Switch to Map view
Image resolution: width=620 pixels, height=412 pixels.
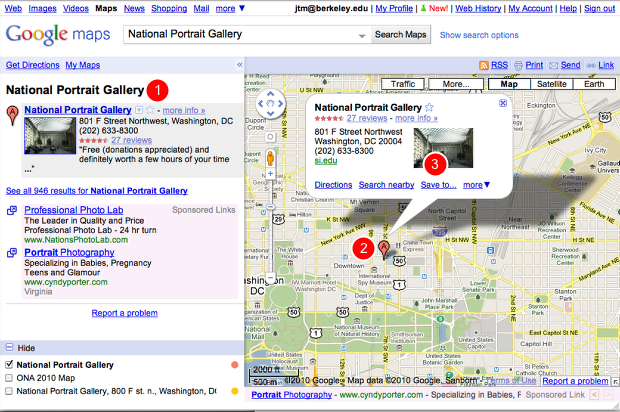(x=508, y=84)
